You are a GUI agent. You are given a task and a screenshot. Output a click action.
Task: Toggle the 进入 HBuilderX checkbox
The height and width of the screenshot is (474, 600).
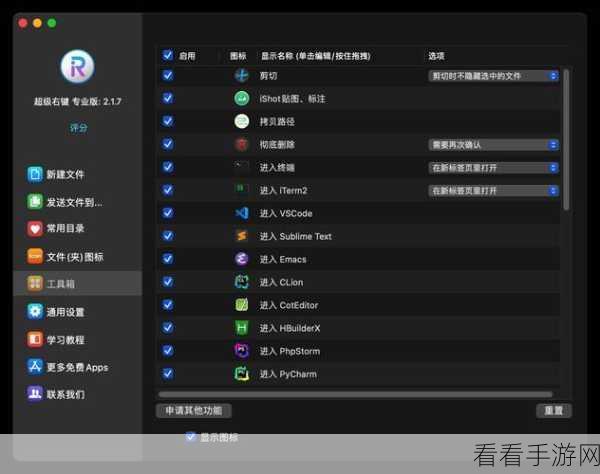[168, 327]
